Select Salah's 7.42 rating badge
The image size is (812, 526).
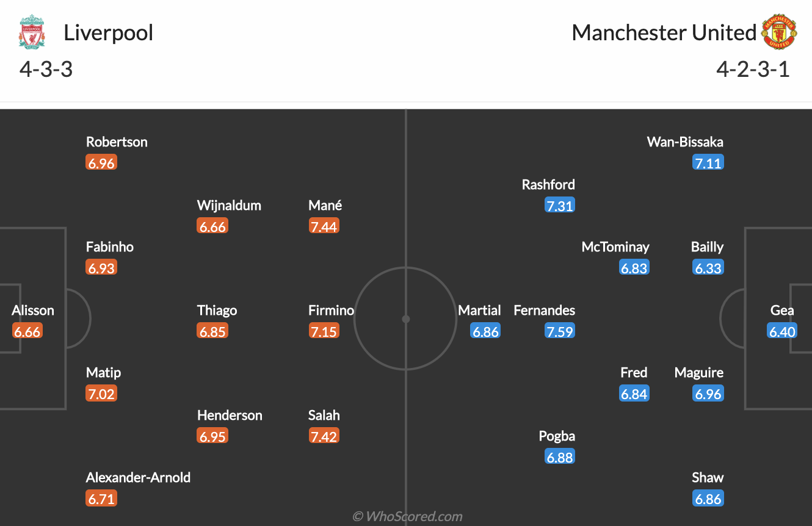click(x=324, y=436)
